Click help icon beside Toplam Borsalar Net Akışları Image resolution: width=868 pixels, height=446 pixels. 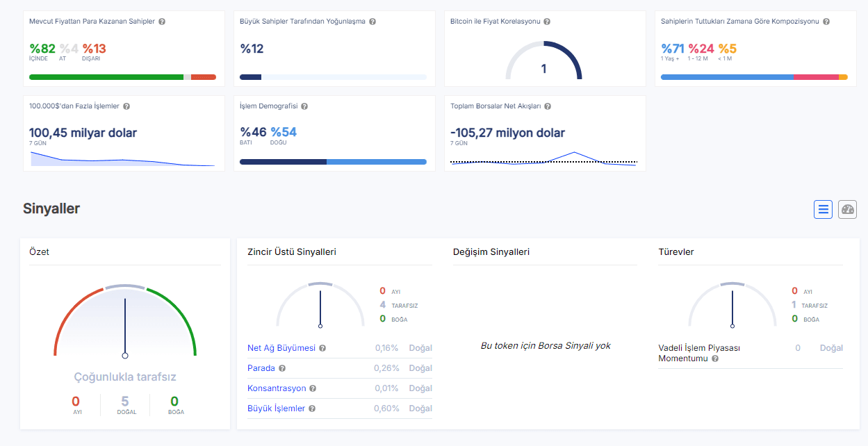click(548, 106)
